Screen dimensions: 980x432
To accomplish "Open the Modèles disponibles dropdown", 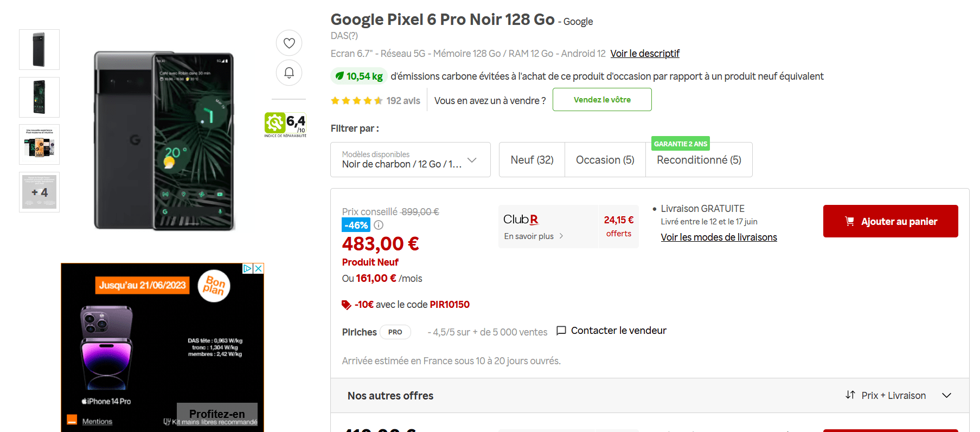I will [410, 160].
